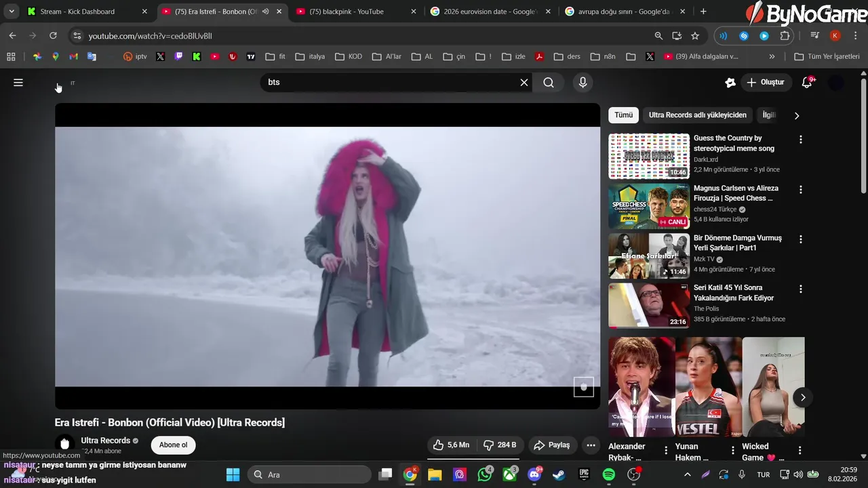This screenshot has width=868, height=488.
Task: Open the tab search dropdown arrow
Action: point(12,12)
